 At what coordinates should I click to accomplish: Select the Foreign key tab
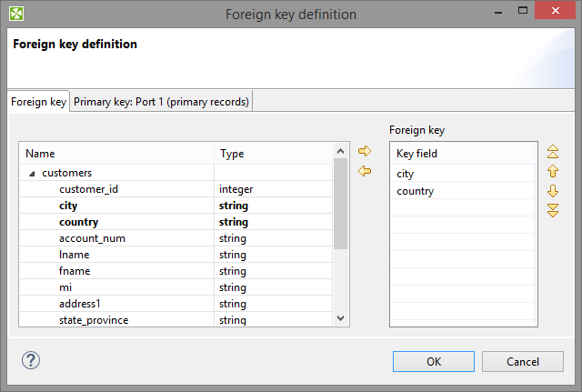point(38,102)
